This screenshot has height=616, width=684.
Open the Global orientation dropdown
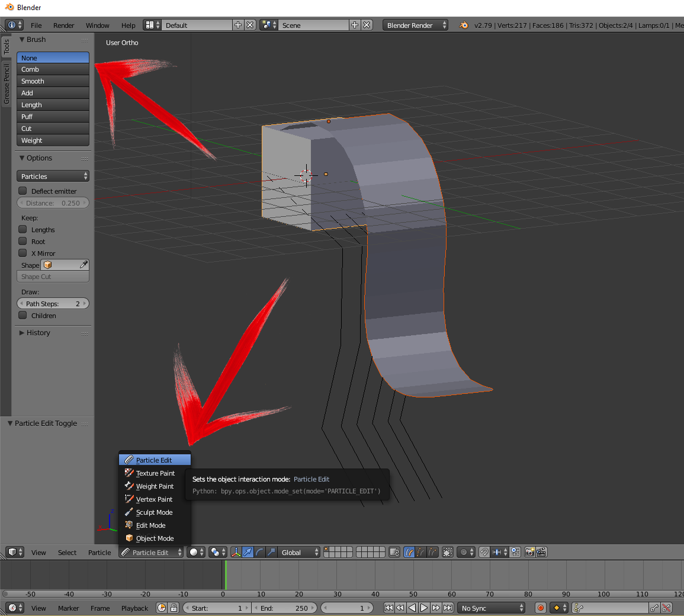(299, 552)
